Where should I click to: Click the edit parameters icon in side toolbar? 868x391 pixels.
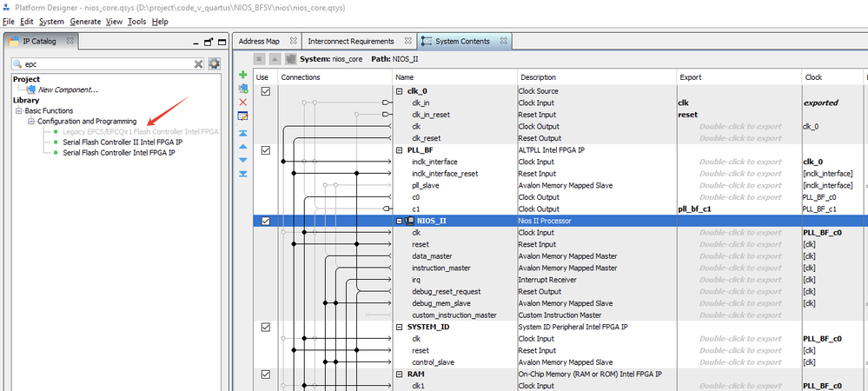point(243,116)
